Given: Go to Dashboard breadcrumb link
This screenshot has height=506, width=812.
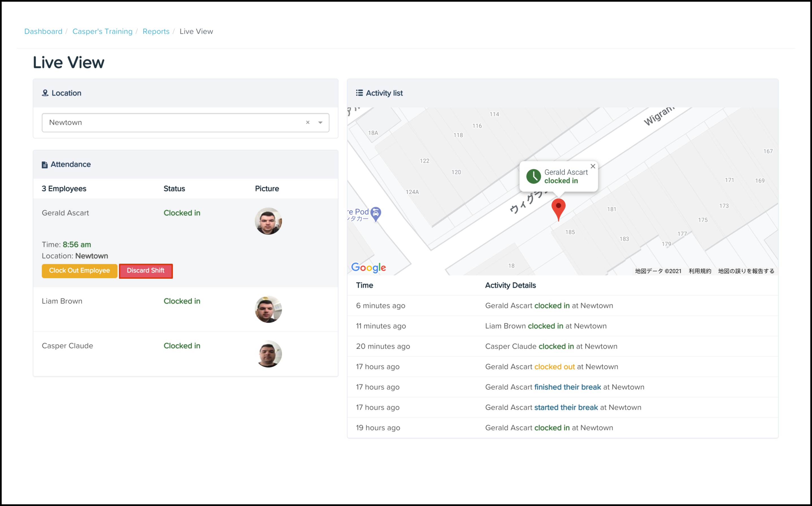Looking at the screenshot, I should pos(43,31).
